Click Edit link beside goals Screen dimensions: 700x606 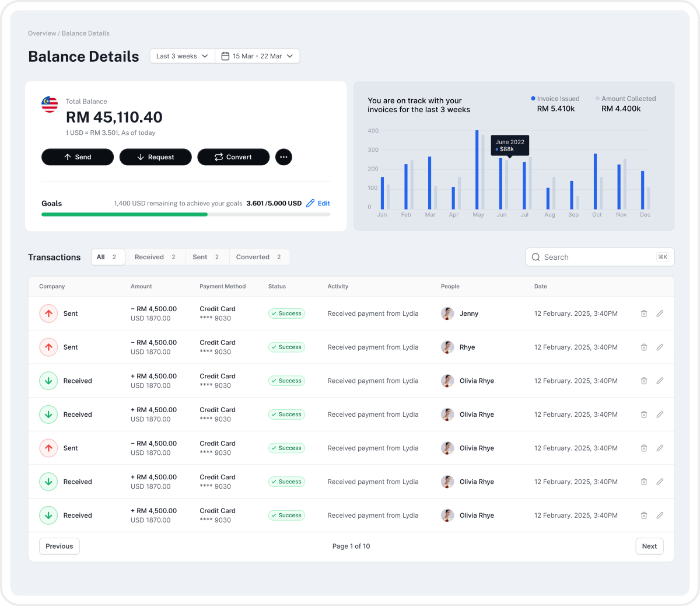tap(318, 204)
